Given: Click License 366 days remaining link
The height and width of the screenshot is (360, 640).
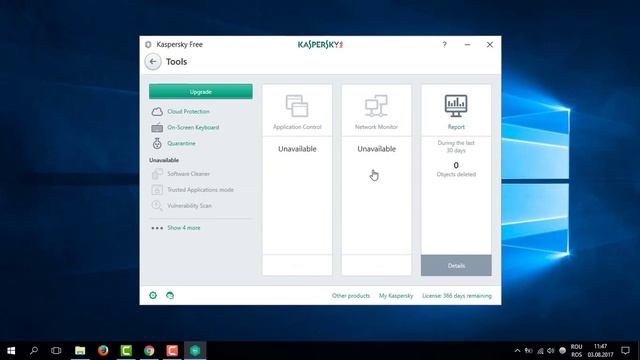Looking at the screenshot, I should point(457,296).
